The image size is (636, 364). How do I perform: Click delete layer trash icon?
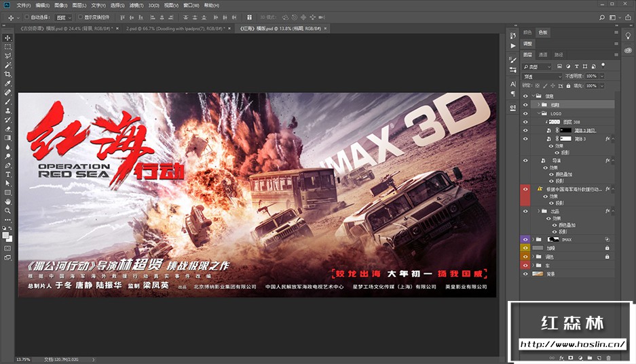pyautogui.click(x=608, y=358)
